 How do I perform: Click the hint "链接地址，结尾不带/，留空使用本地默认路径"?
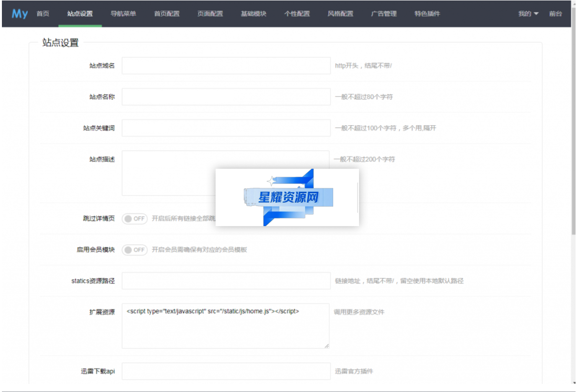399,281
